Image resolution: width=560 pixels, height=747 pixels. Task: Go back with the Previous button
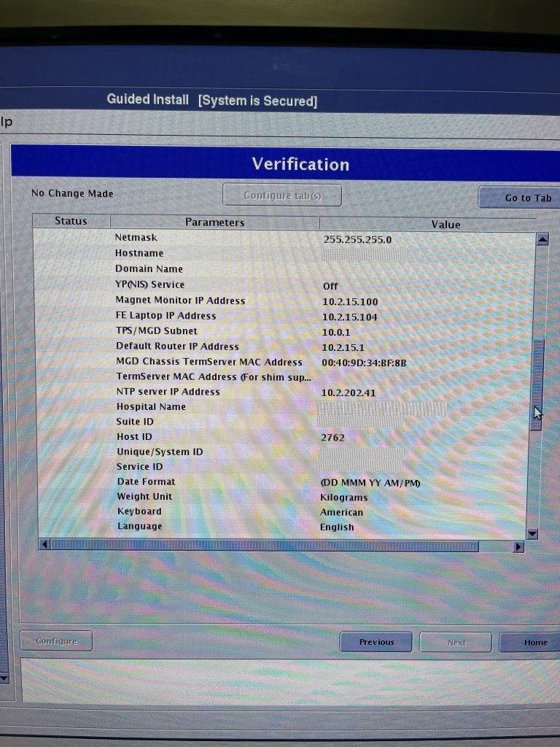coord(376,642)
